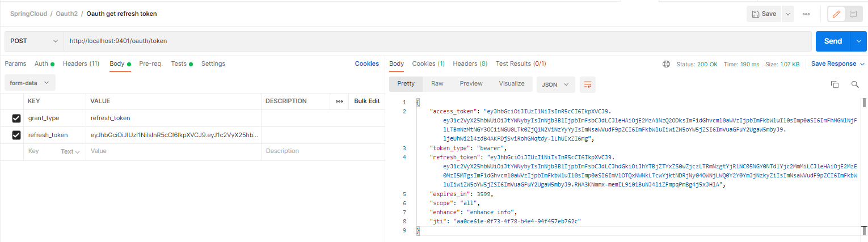The image size is (868, 242).
Task: Open the JSON format dropdown
Action: pos(555,84)
